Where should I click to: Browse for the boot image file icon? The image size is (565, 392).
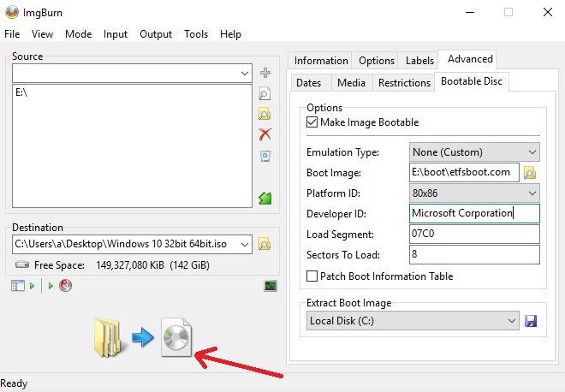click(x=530, y=173)
